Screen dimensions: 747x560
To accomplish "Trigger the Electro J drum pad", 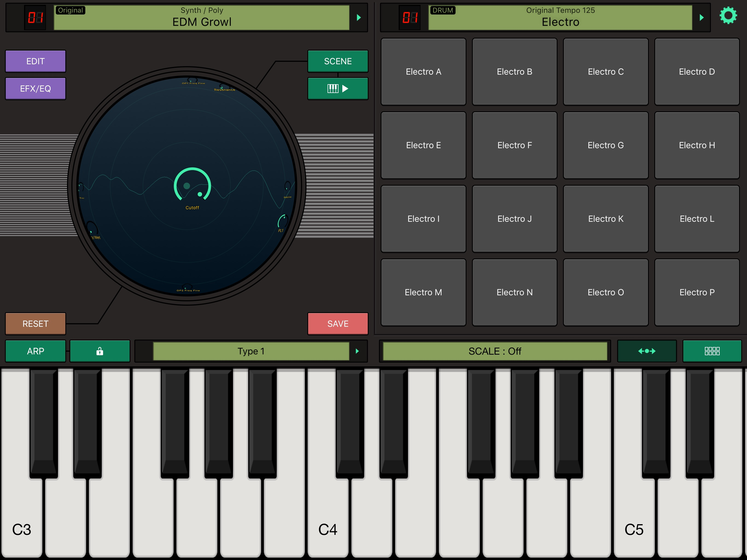I will click(515, 219).
